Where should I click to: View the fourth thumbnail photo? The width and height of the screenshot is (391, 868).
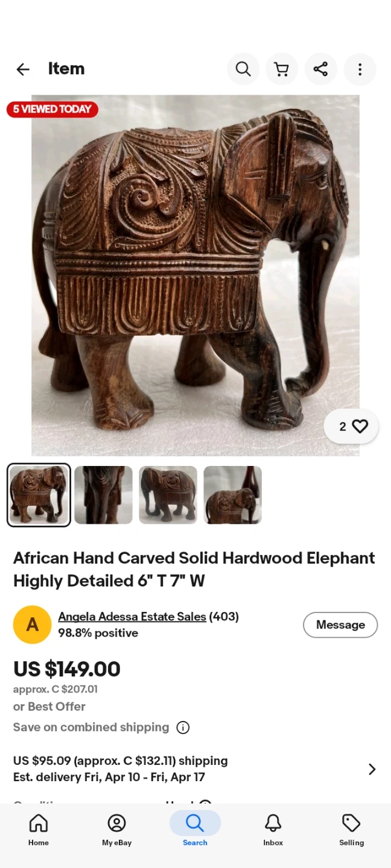click(232, 495)
